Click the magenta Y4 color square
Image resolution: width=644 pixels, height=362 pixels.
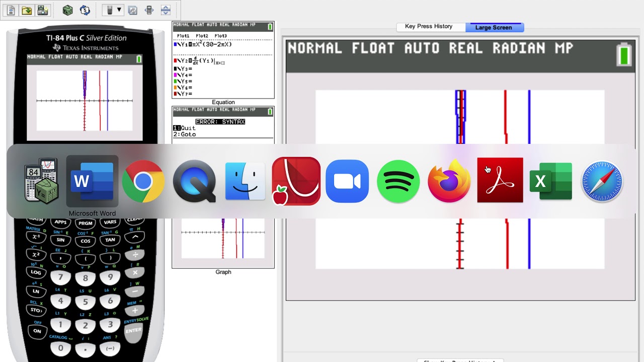[175, 75]
